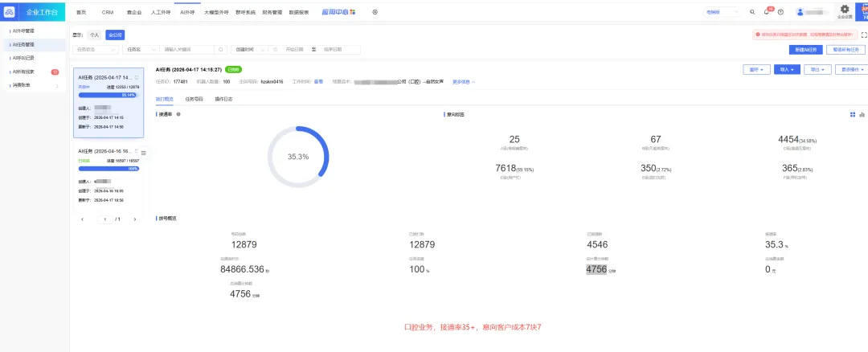Click the red AI线索 count badge
This screenshot has height=352, width=868.
point(55,72)
